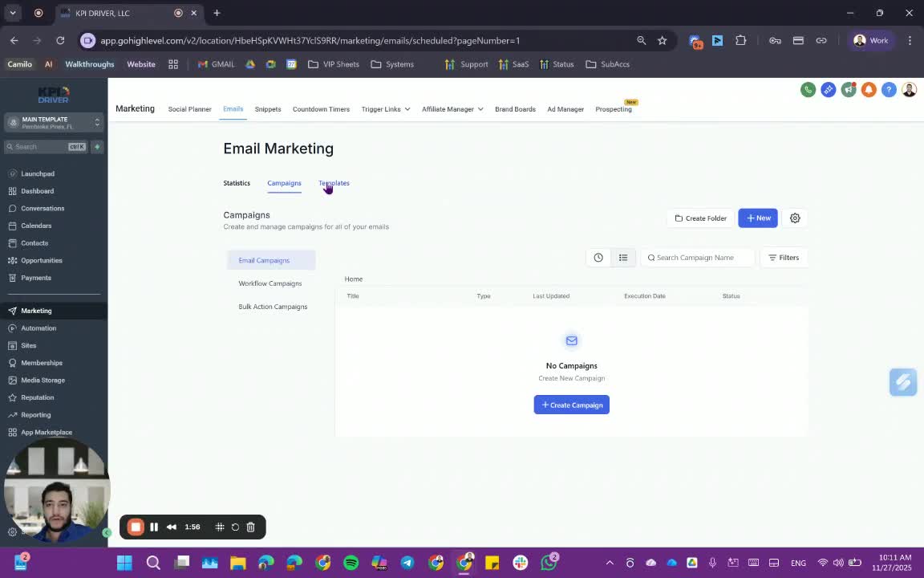Open Telegram from the taskbar
This screenshot has height=578, width=924.
tap(407, 563)
